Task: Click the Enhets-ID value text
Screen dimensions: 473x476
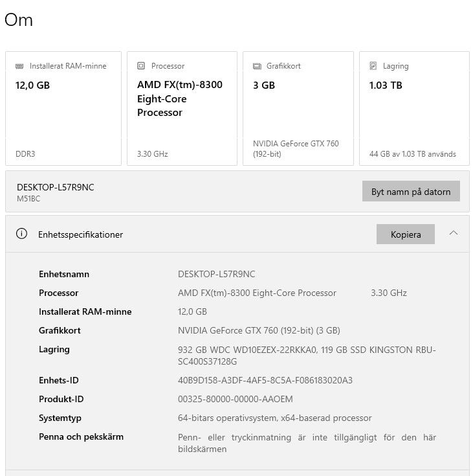Action: pyautogui.click(x=265, y=380)
